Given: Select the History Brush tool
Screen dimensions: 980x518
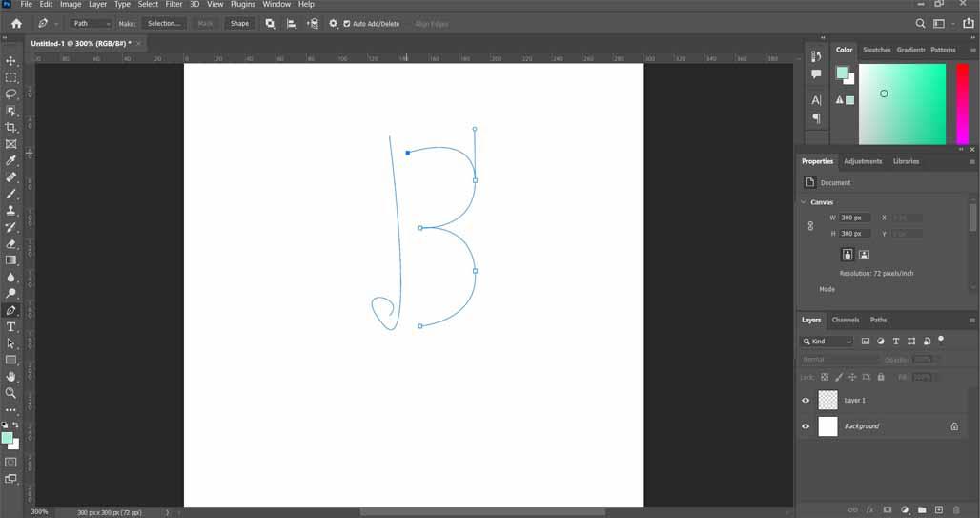Looking at the screenshot, I should point(10,227).
